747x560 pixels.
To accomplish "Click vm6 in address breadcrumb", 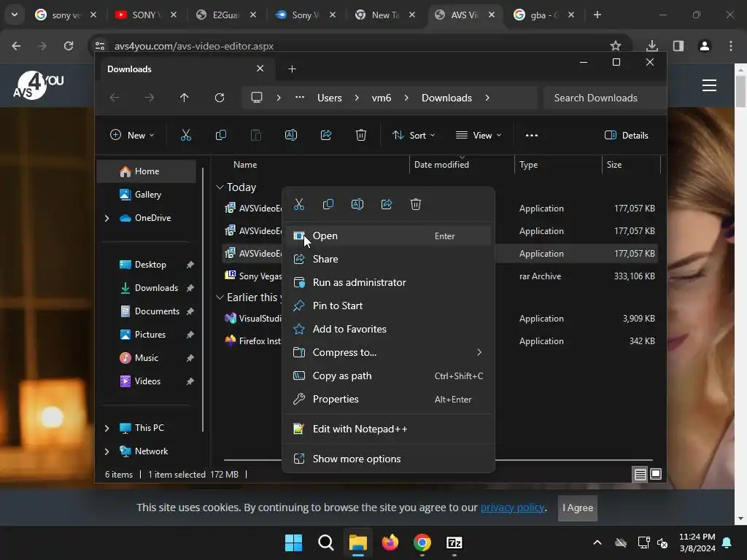I will tap(381, 98).
